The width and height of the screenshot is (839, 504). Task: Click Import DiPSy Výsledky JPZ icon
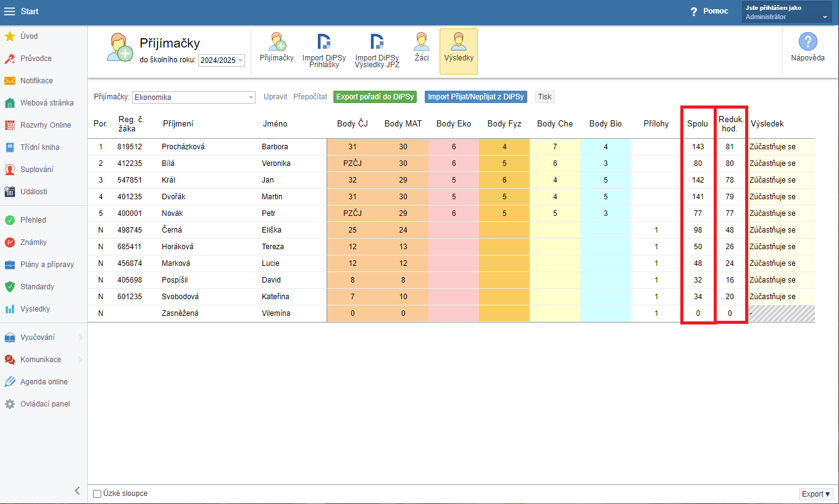pyautogui.click(x=377, y=50)
